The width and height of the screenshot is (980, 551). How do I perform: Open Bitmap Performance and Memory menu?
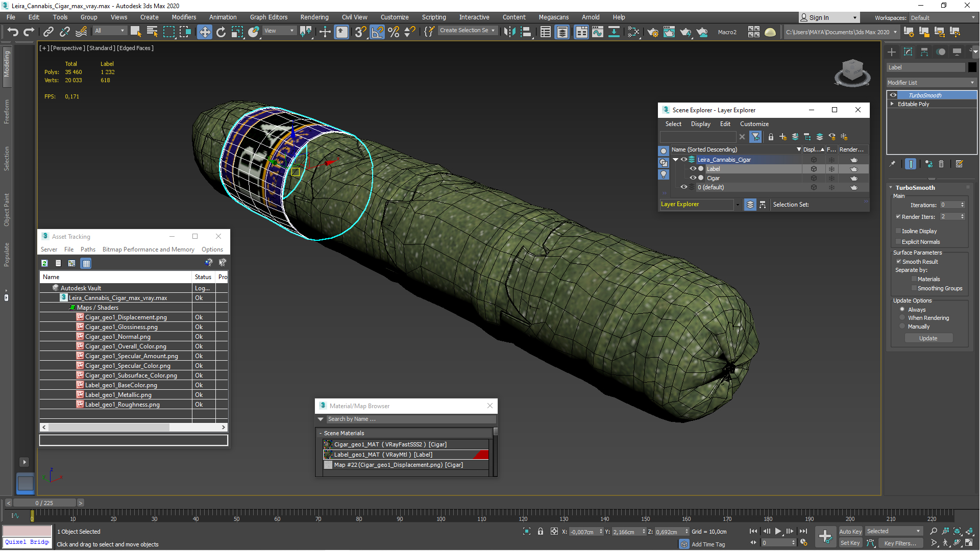click(x=148, y=249)
